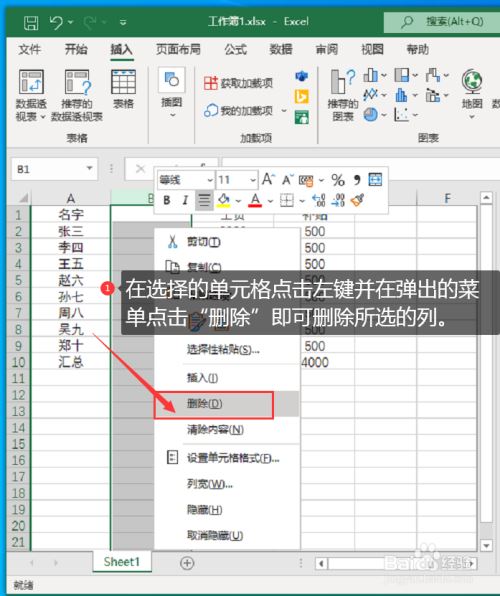Click 获取加载项 button

pos(238,83)
